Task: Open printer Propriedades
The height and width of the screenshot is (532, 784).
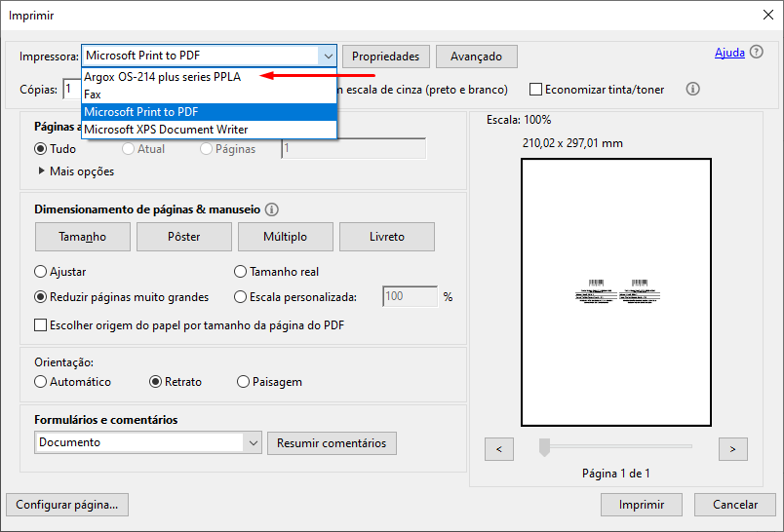Action: pos(385,57)
